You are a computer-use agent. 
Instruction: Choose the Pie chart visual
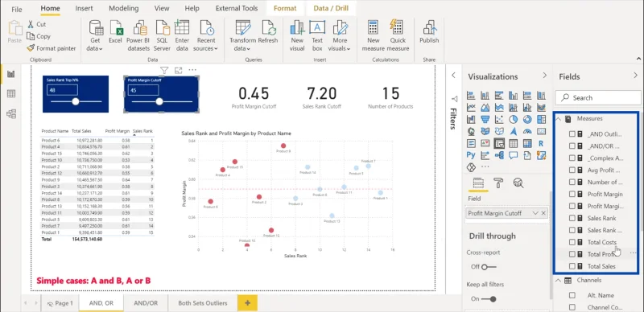tap(514, 120)
